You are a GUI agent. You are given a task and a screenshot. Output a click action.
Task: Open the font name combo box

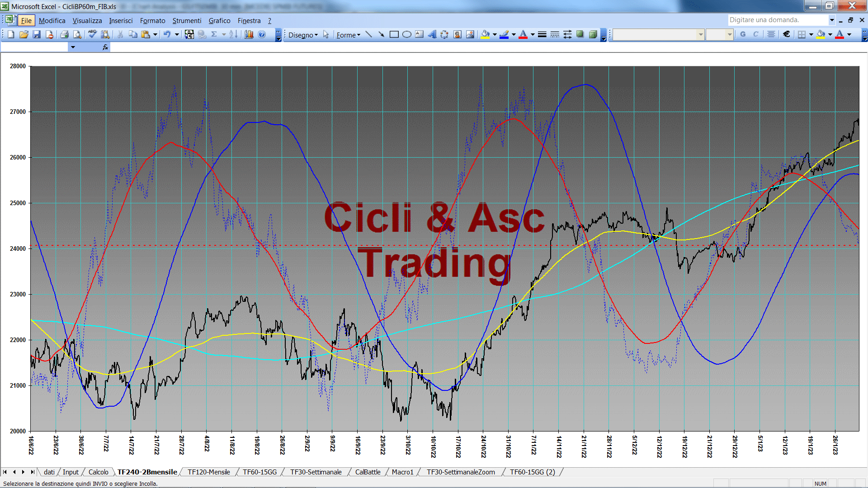tap(659, 34)
